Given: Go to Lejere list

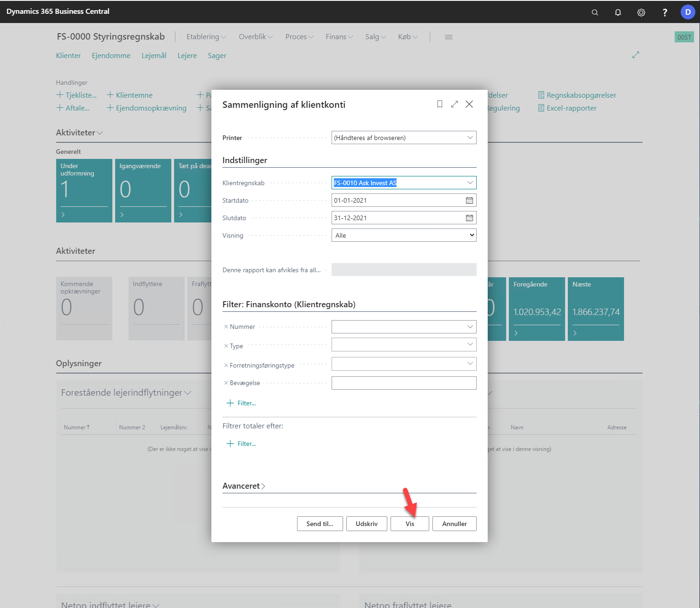Looking at the screenshot, I should point(187,56).
